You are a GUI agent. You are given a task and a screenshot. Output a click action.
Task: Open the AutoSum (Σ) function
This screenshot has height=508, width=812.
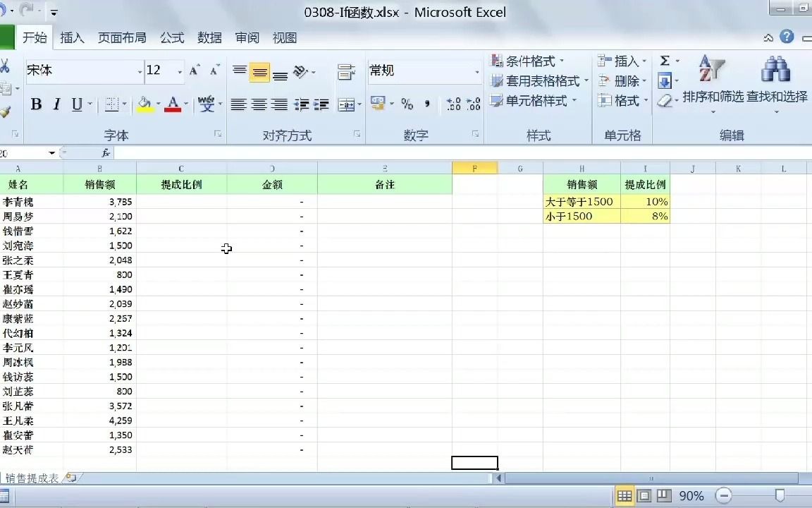click(663, 61)
